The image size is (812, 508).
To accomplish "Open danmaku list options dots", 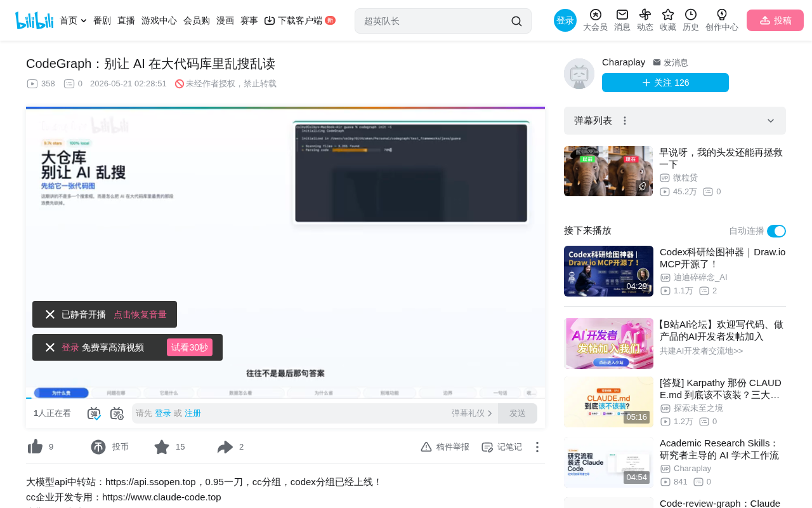I will point(625,121).
